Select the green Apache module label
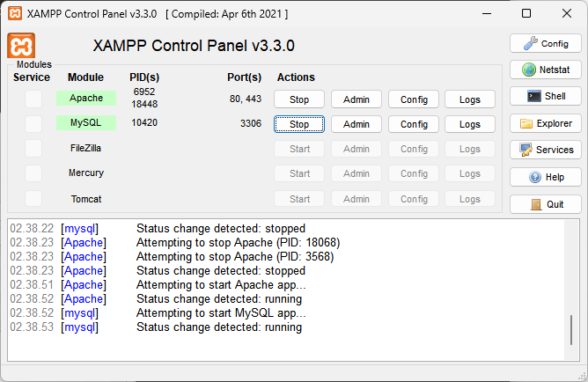The image size is (588, 382). click(86, 98)
